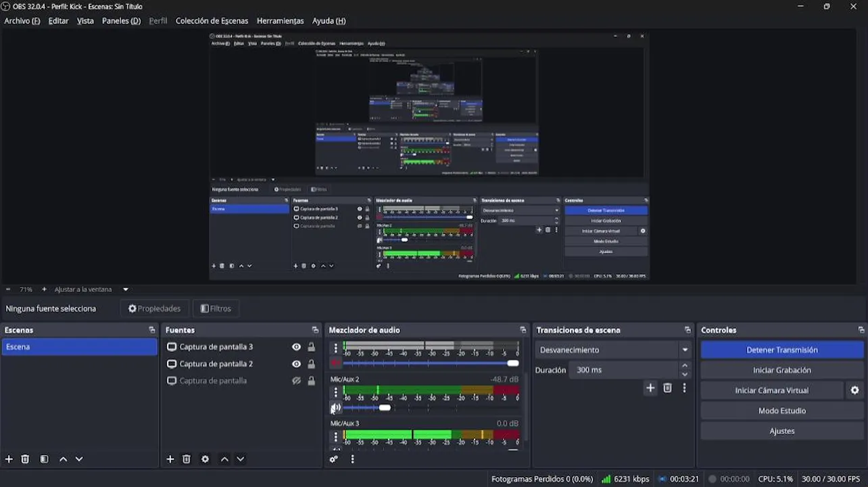The width and height of the screenshot is (868, 487).
Task: Move source down in Fuentes toolbar
Action: (240, 459)
